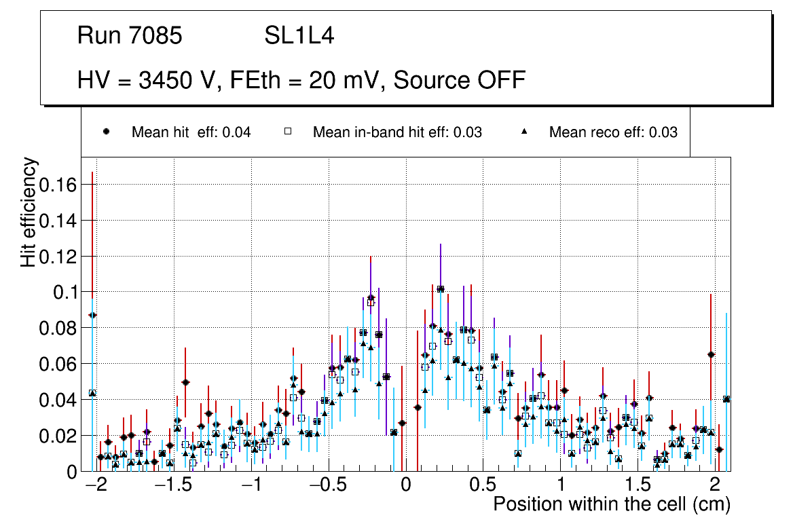Viewport: 812px width, 524px height.
Task: Select the 'Mean hit eff: 0.04' legend label
Action: (x=191, y=132)
